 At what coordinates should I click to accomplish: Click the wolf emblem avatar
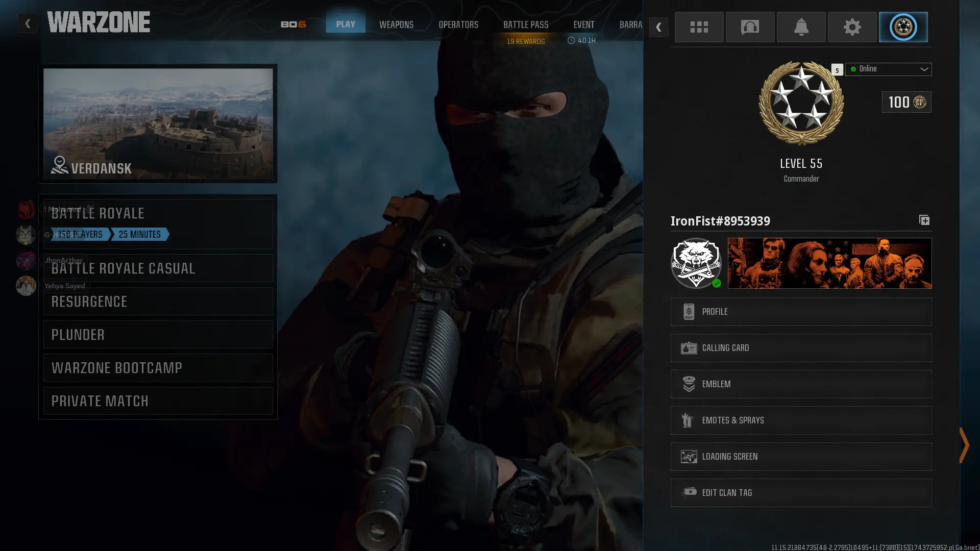tap(696, 263)
